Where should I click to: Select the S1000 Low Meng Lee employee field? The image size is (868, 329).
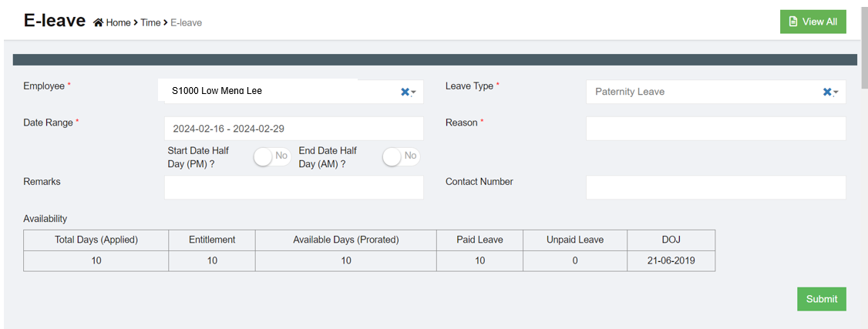coord(278,91)
